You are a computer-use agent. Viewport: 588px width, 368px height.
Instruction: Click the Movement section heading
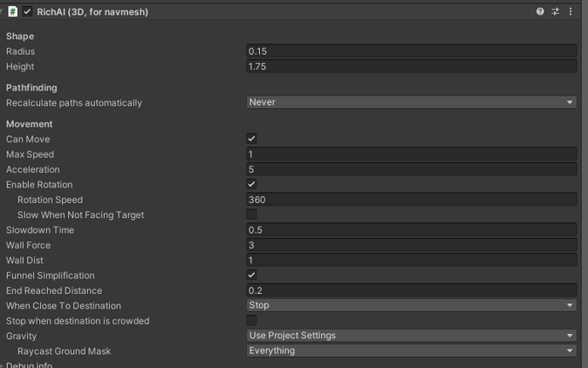click(29, 124)
